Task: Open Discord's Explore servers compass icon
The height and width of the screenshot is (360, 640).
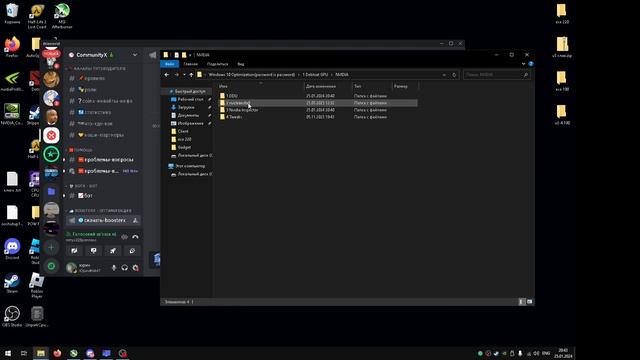Action: coord(51,266)
